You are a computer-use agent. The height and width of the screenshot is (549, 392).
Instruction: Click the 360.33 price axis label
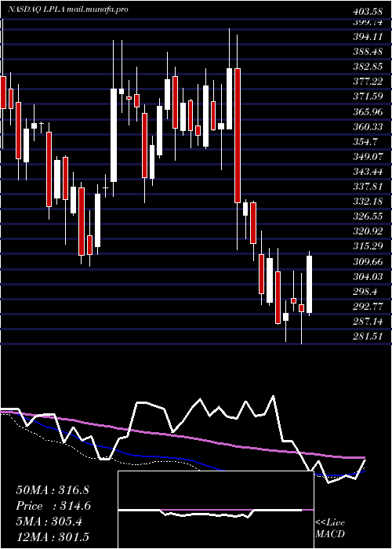point(368,127)
